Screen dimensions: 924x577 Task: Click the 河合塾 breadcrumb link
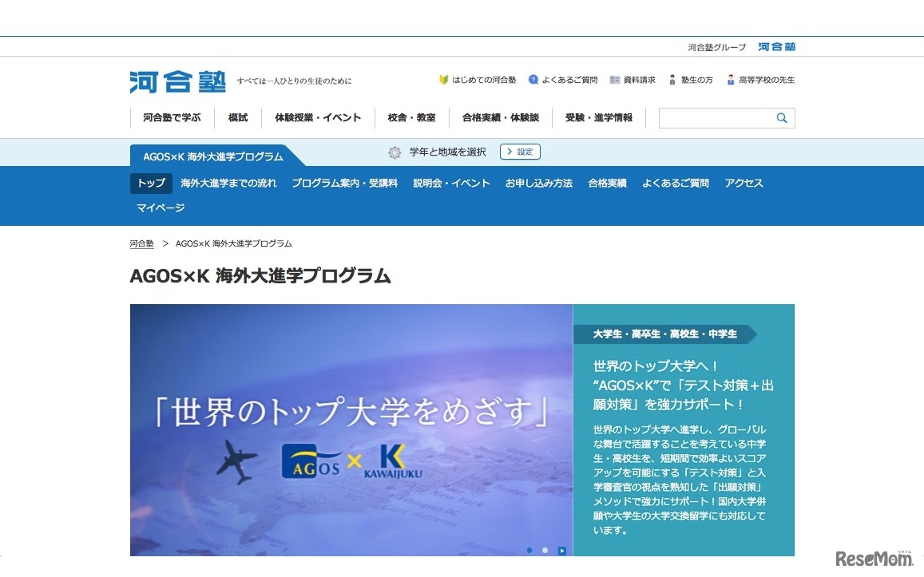141,243
